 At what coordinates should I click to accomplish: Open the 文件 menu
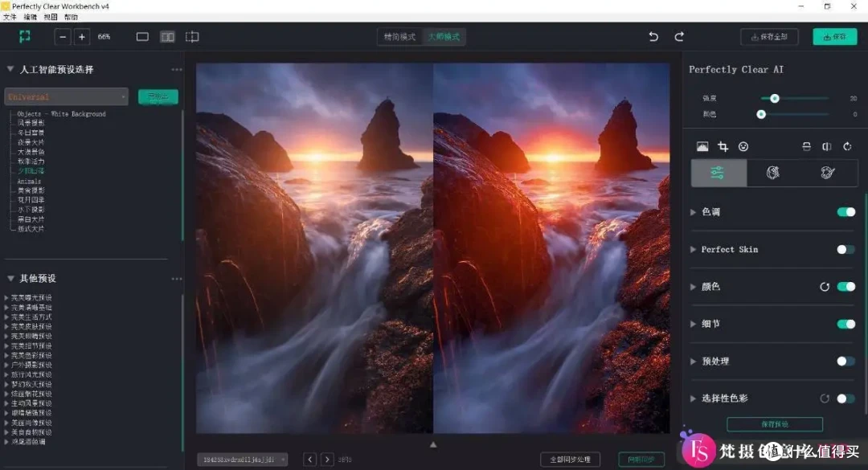[x=10, y=17]
